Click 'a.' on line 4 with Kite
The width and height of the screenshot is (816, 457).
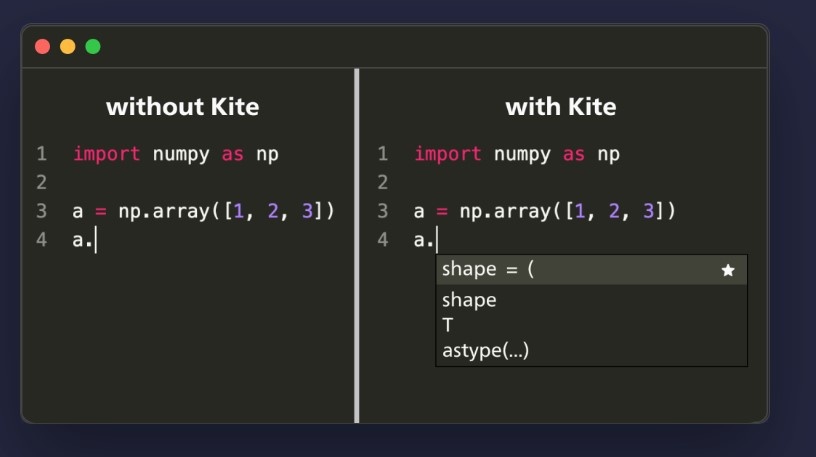point(423,240)
